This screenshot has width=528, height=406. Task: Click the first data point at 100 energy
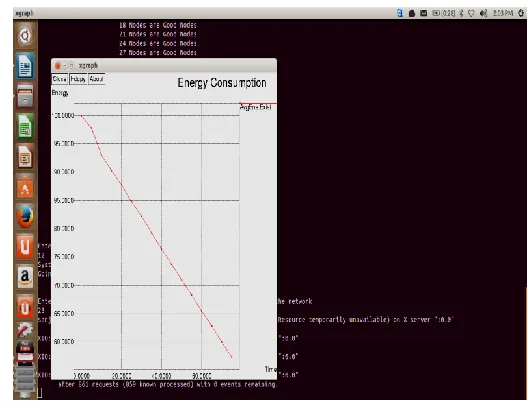[81, 115]
